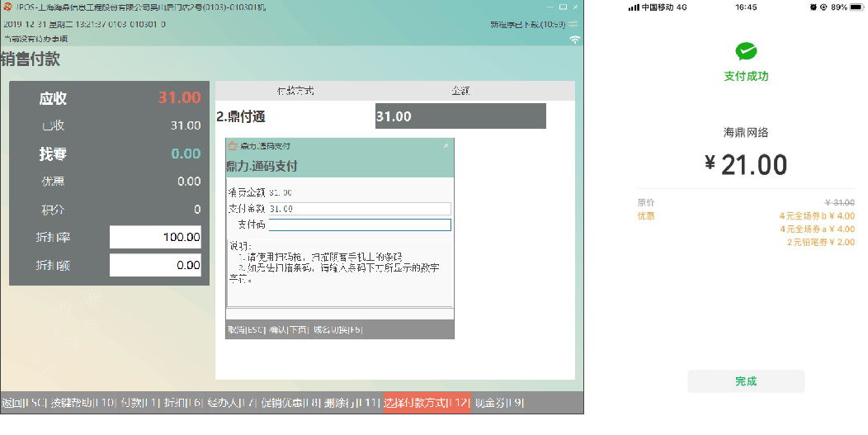The image size is (868, 435).
Task: Click the payment dialog's title icon
Action: tap(233, 146)
